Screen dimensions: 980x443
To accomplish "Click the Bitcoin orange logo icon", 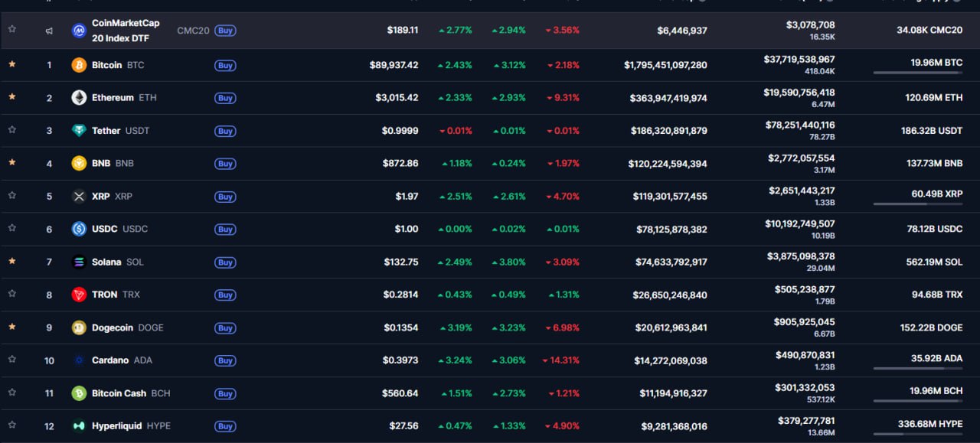I will (x=79, y=65).
